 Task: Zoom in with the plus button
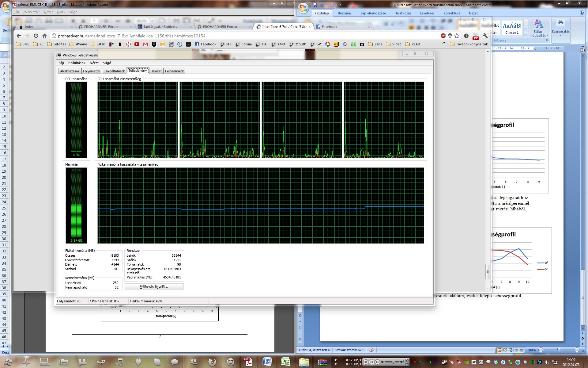[x=577, y=350]
